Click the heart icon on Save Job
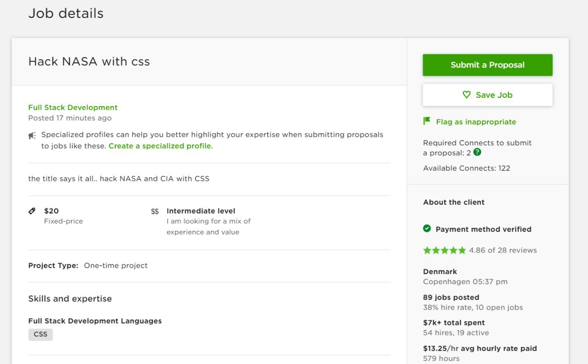Image resolution: width=588 pixels, height=364 pixels. pyautogui.click(x=467, y=95)
